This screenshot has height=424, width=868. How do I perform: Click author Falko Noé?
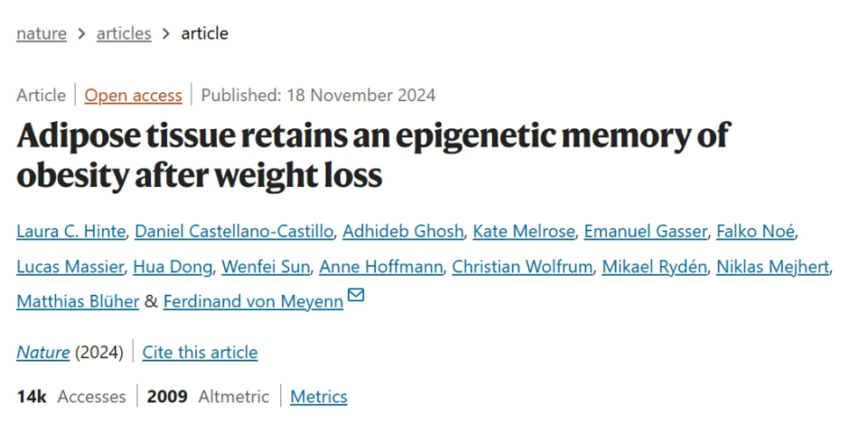coord(756,231)
